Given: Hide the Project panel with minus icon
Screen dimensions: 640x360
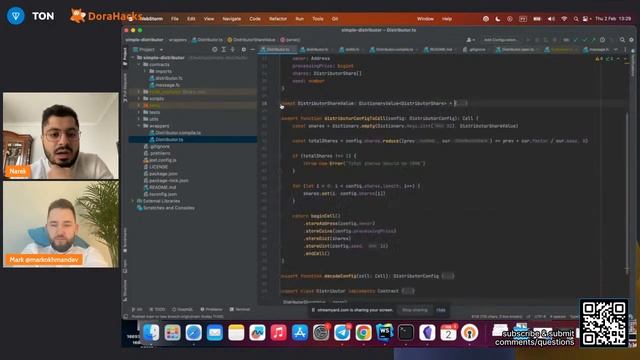Looking at the screenshot, I should click(252, 49).
